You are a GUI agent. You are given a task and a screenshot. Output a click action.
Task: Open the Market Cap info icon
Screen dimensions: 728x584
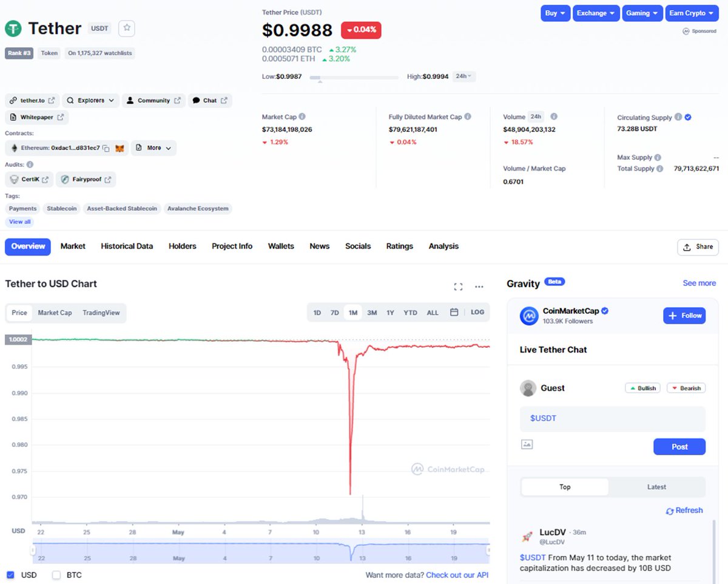(302, 117)
